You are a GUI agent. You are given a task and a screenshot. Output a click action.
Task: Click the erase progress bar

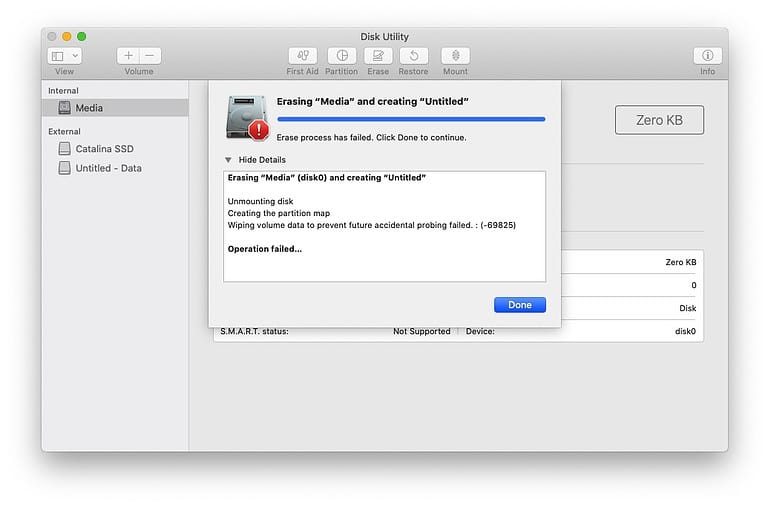point(410,119)
